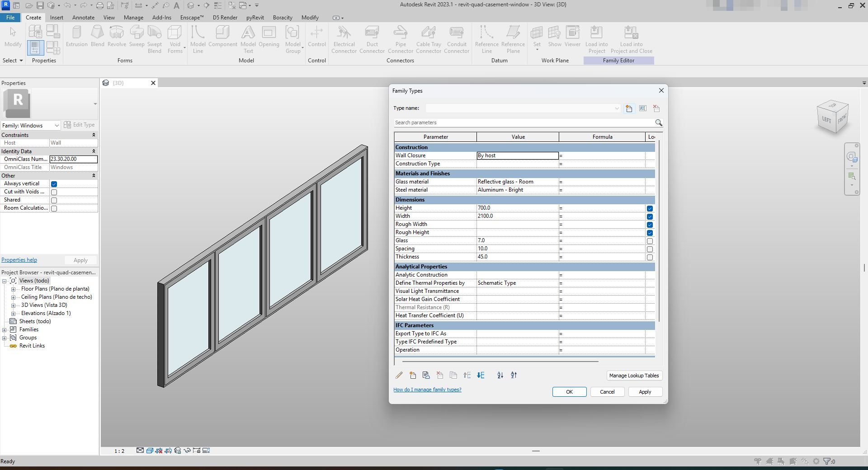Click the Text tool icon in quick access toolbar

(176, 5)
